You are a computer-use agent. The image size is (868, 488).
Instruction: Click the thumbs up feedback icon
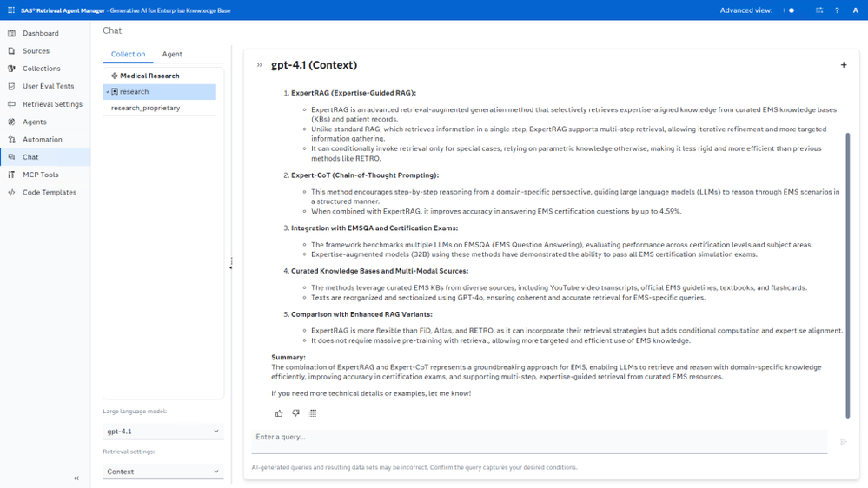pos(279,413)
